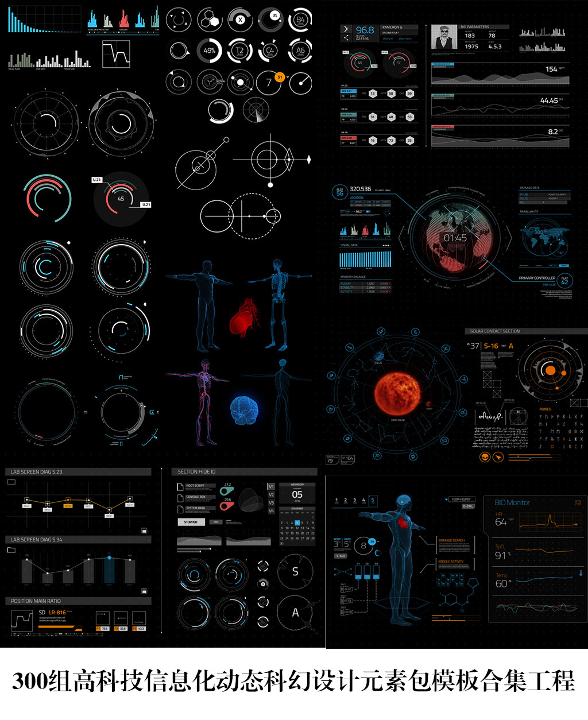Screen dimensions: 588x720
Task: Click the BIO Monitor corner icon
Action: 578,503
